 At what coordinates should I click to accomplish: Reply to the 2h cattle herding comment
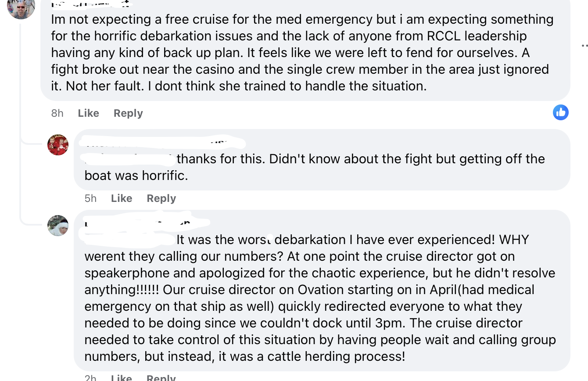pos(161,377)
